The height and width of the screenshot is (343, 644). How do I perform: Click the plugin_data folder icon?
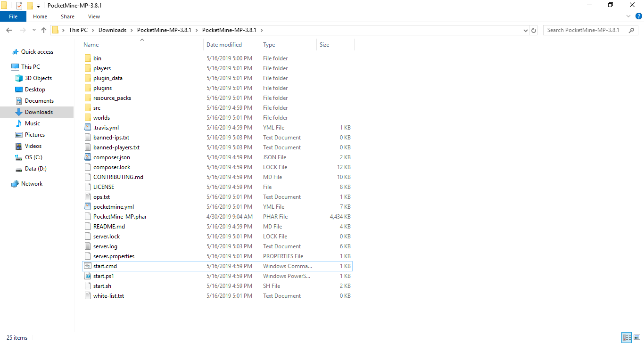pos(87,78)
